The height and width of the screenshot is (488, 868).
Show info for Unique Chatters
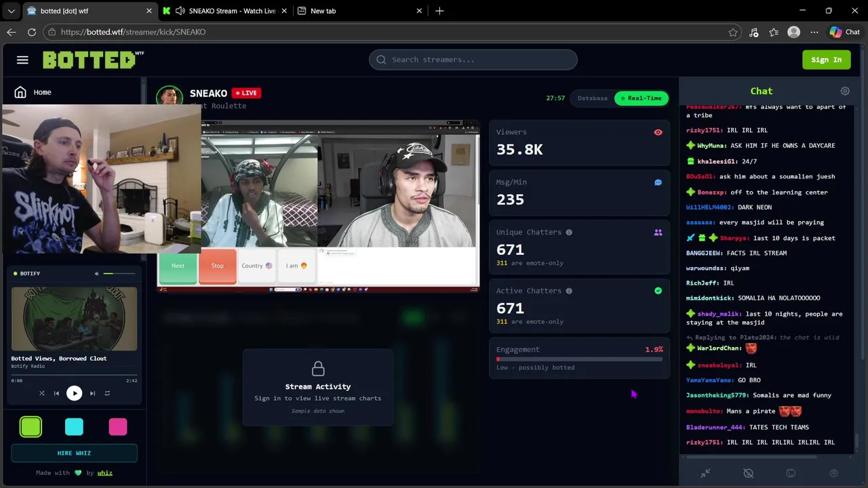[x=569, y=232]
